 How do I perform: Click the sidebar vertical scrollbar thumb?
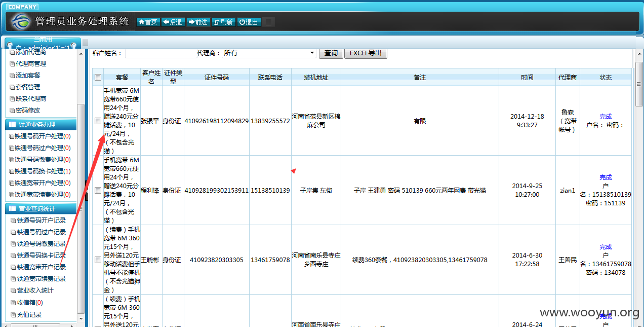(80, 208)
